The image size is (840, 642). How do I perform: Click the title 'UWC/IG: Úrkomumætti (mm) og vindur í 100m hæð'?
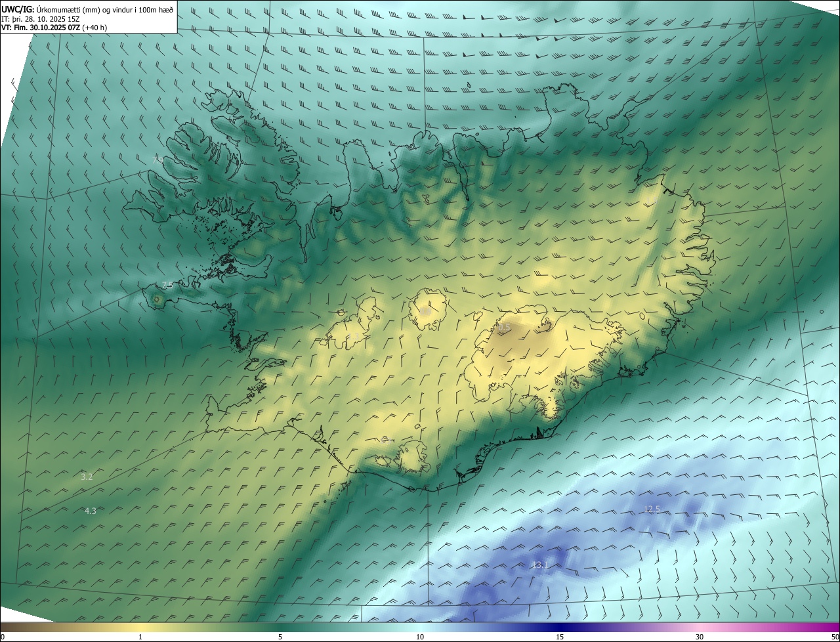coord(87,9)
